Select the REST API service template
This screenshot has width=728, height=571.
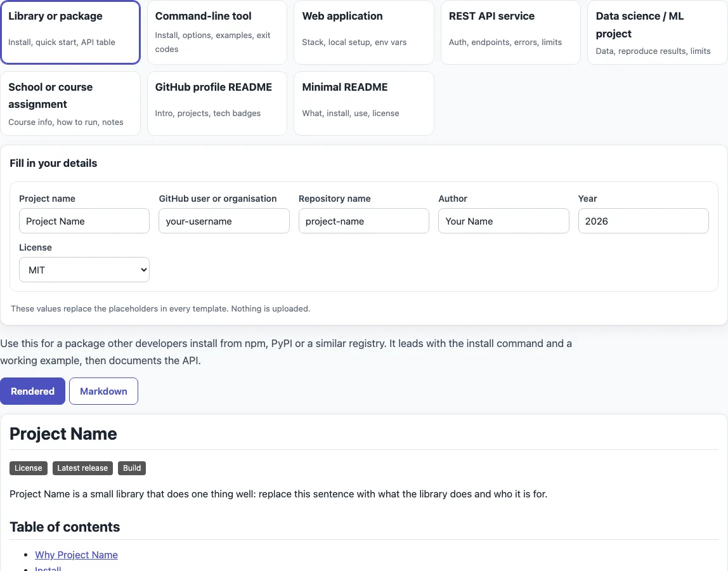click(510, 32)
